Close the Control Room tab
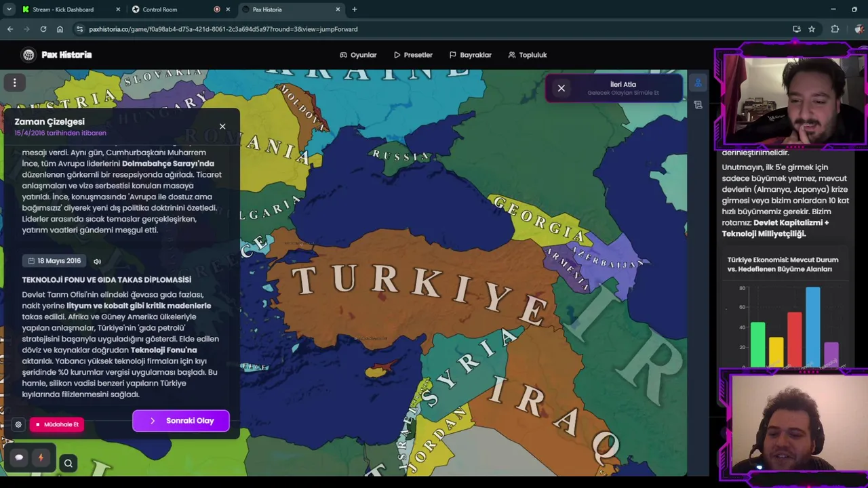 [228, 9]
